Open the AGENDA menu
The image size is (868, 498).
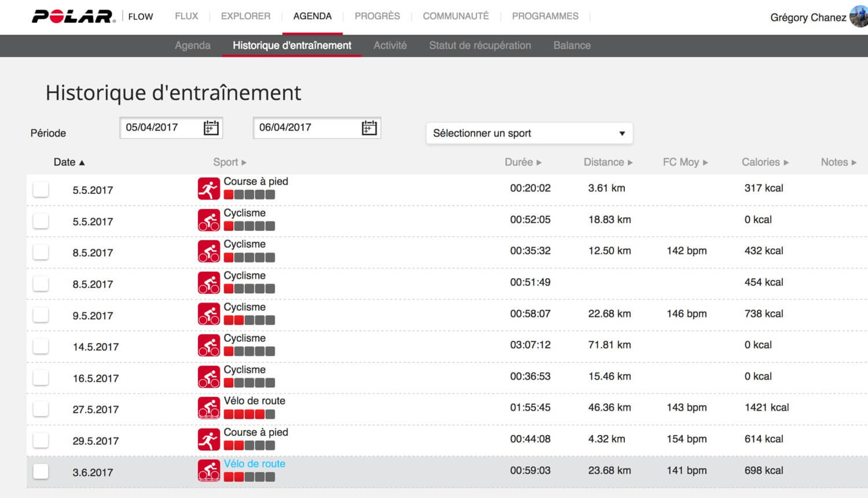(312, 16)
